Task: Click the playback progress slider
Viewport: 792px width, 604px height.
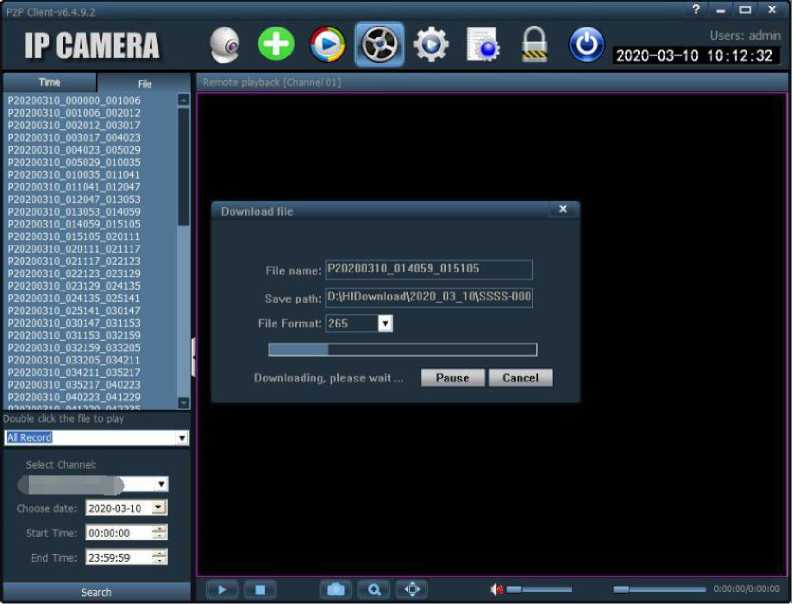Action: (x=660, y=590)
